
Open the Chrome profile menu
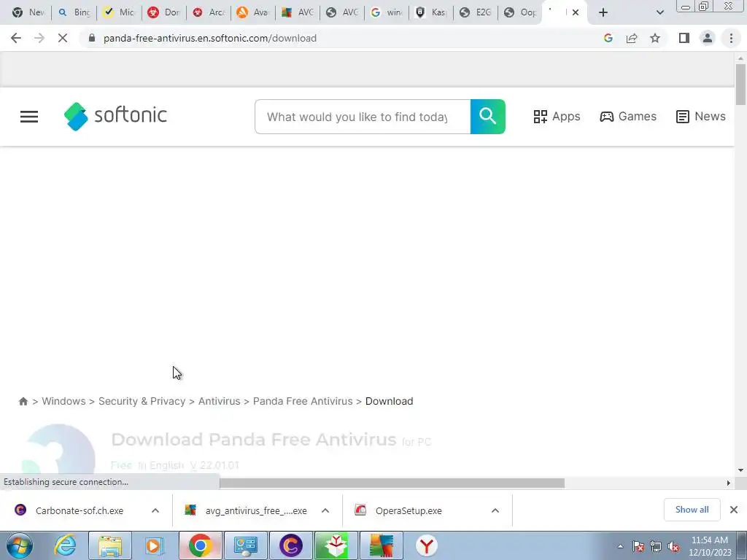pyautogui.click(x=708, y=38)
